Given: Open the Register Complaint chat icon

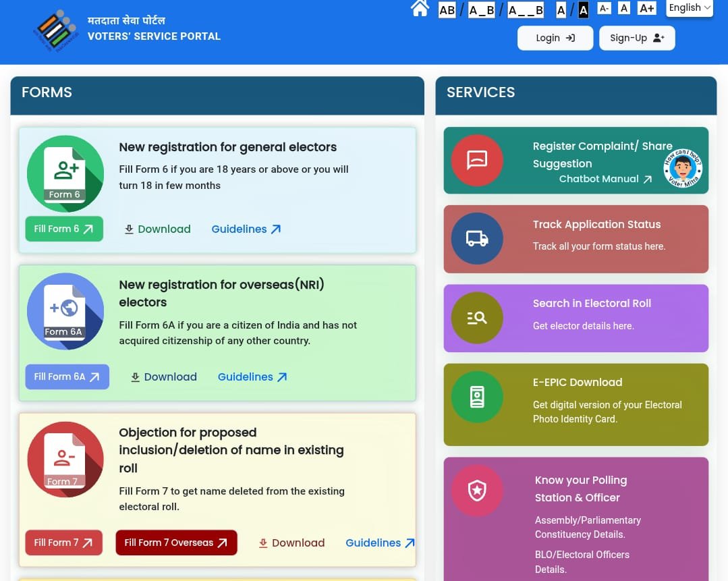Looking at the screenshot, I should 477,160.
